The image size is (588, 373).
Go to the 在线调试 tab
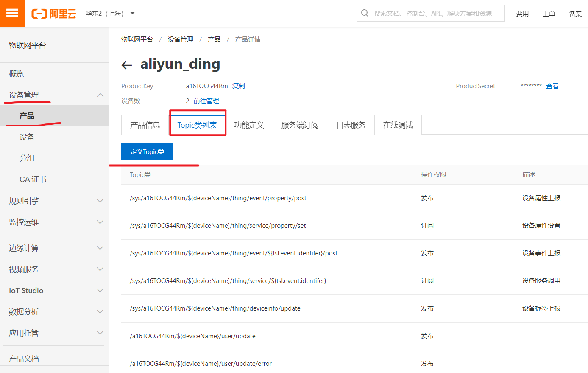[x=398, y=125]
